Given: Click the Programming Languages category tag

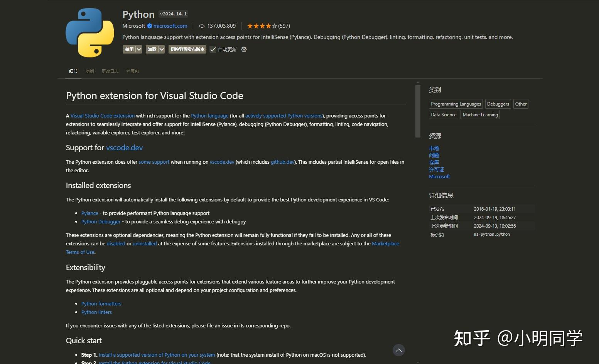Looking at the screenshot, I should (x=456, y=104).
